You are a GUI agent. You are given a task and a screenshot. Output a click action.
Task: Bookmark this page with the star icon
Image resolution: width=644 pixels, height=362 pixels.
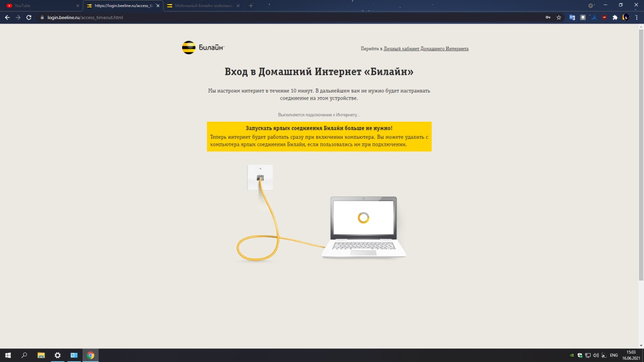tap(558, 17)
